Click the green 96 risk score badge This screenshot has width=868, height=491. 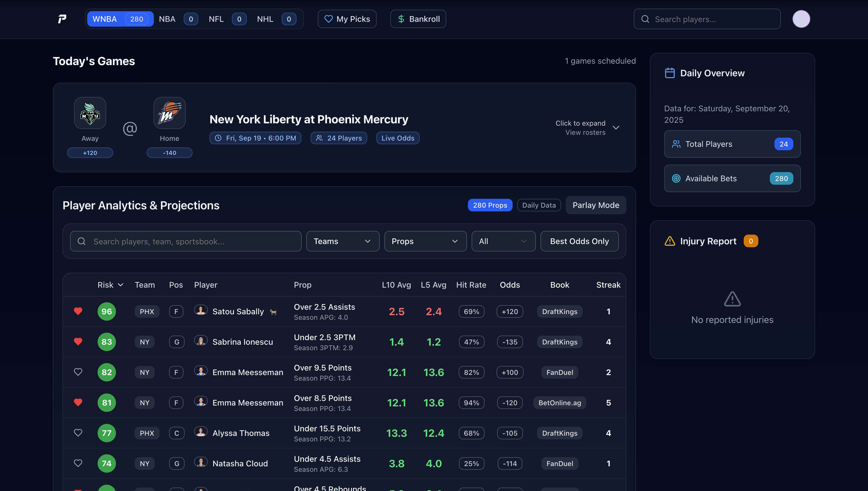(107, 311)
